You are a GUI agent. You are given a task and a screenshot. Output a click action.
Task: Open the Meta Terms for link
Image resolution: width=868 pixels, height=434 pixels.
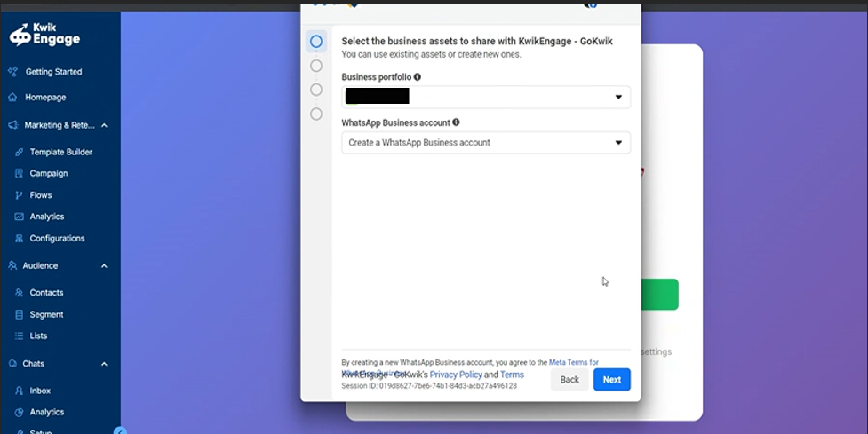click(574, 363)
